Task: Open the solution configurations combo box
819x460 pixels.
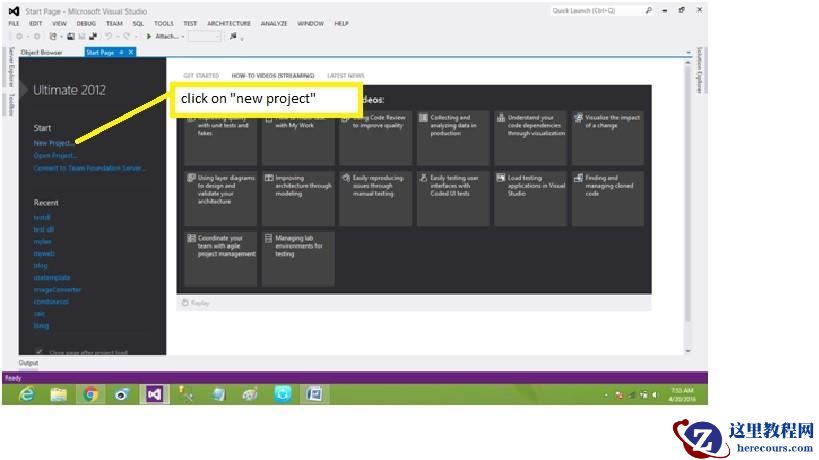Action: click(x=204, y=37)
